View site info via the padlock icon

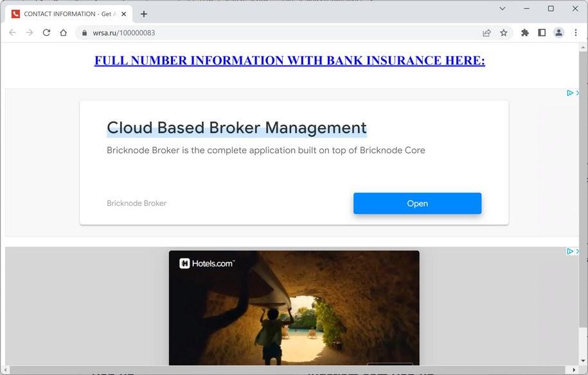(x=84, y=33)
